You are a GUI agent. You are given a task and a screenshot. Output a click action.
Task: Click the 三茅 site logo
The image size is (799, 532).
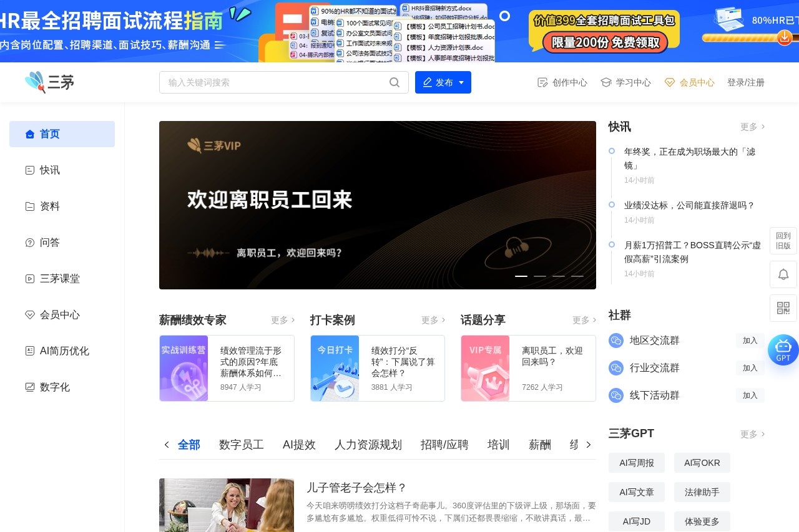49,82
